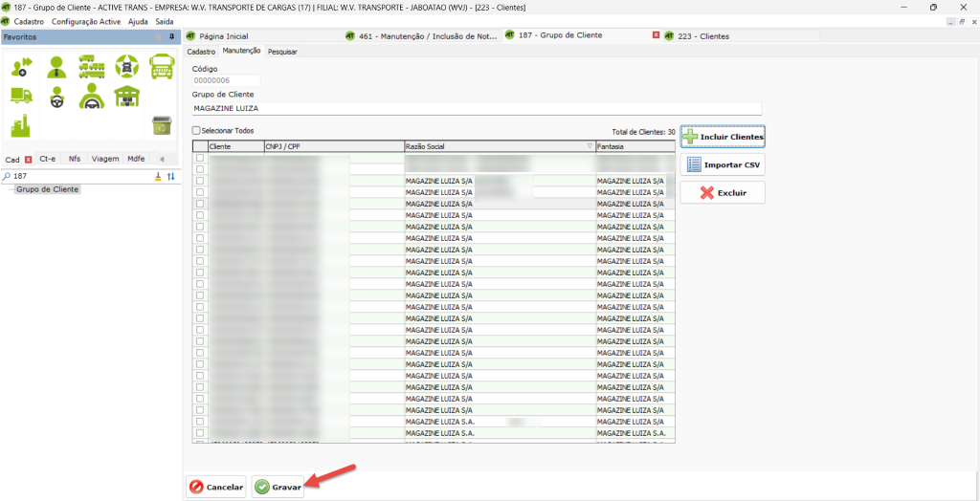Viewport: 980px width, 501px height.
Task: Toggle the up-down sort arrows icon
Action: click(170, 177)
